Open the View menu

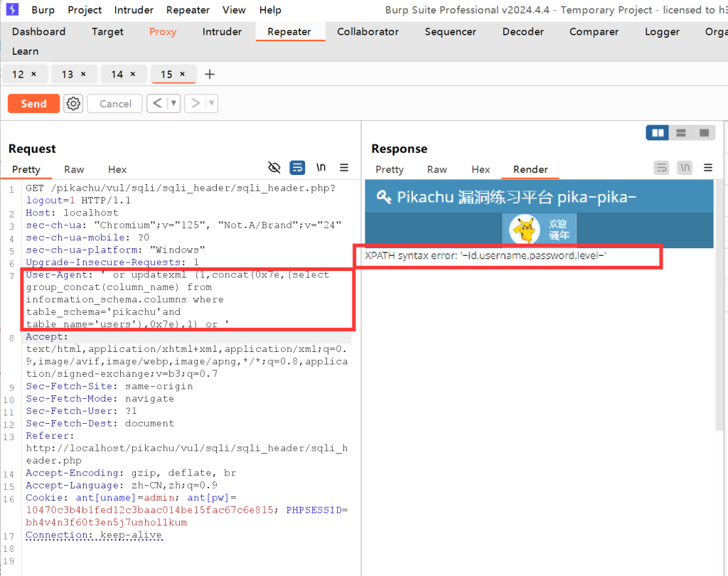click(234, 10)
